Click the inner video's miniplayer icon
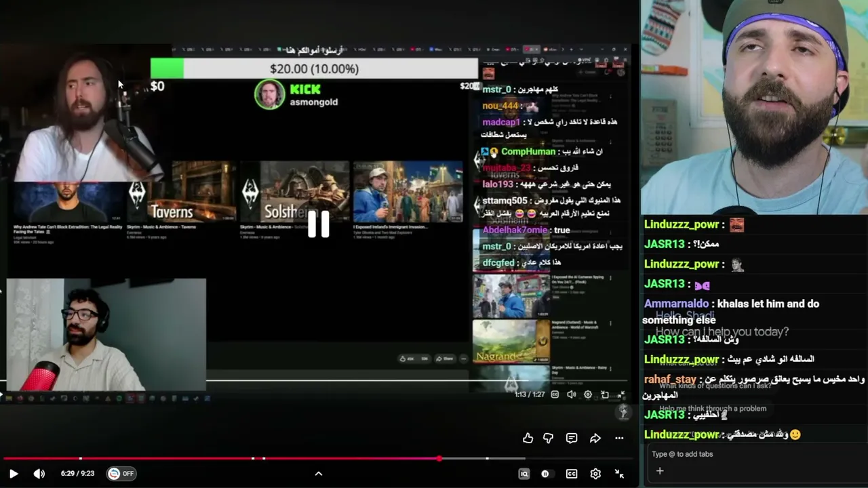 (x=605, y=394)
